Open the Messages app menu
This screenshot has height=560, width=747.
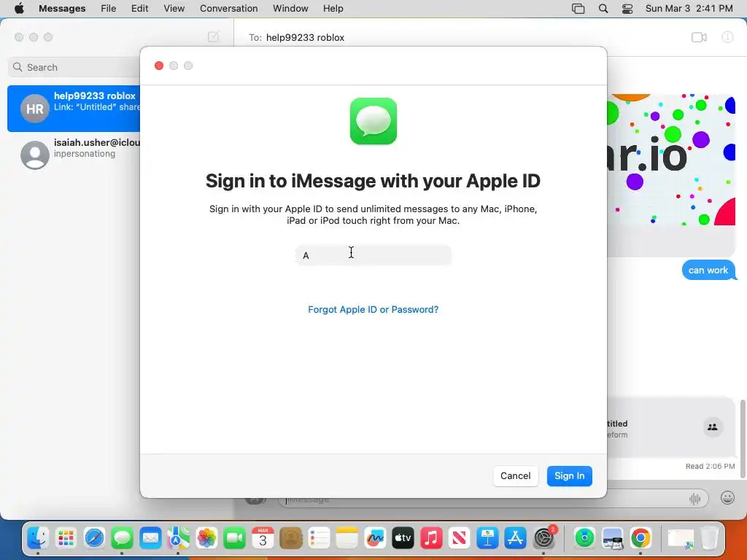click(x=62, y=9)
